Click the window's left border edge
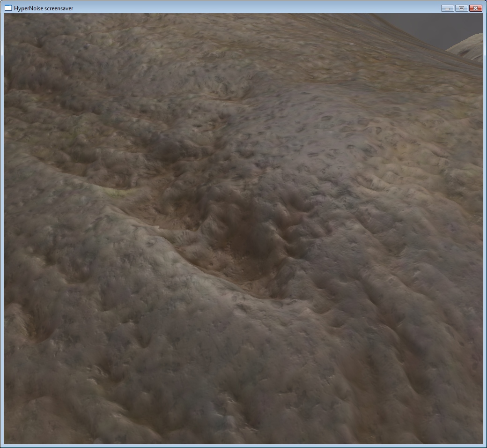 coord(2,234)
